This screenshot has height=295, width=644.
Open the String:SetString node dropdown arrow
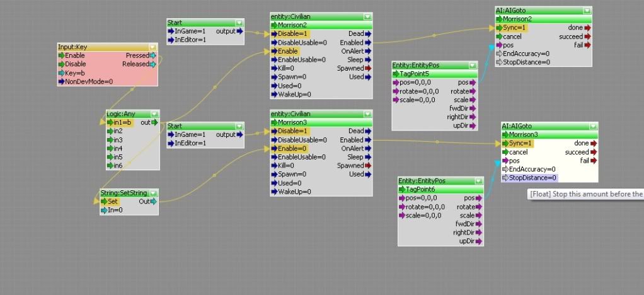coord(153,193)
